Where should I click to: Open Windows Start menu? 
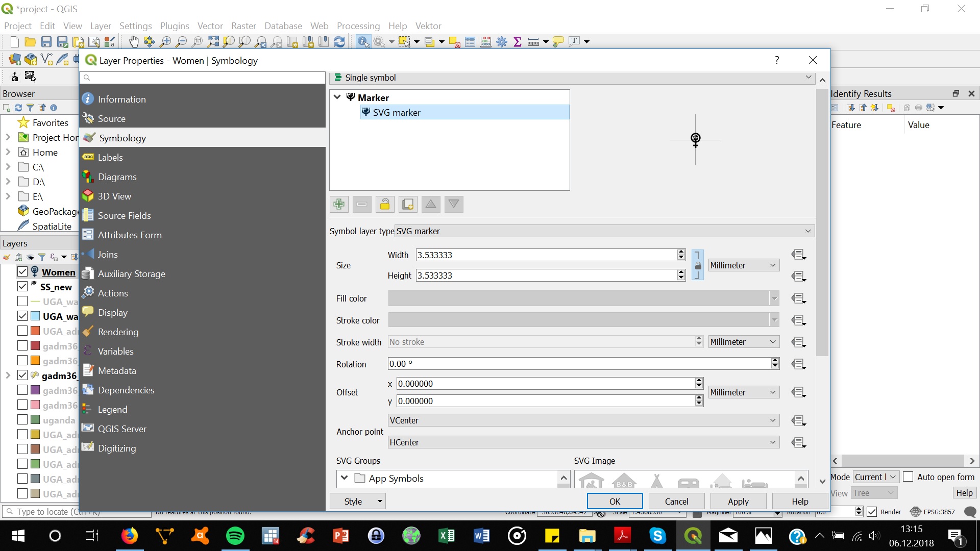point(18,536)
